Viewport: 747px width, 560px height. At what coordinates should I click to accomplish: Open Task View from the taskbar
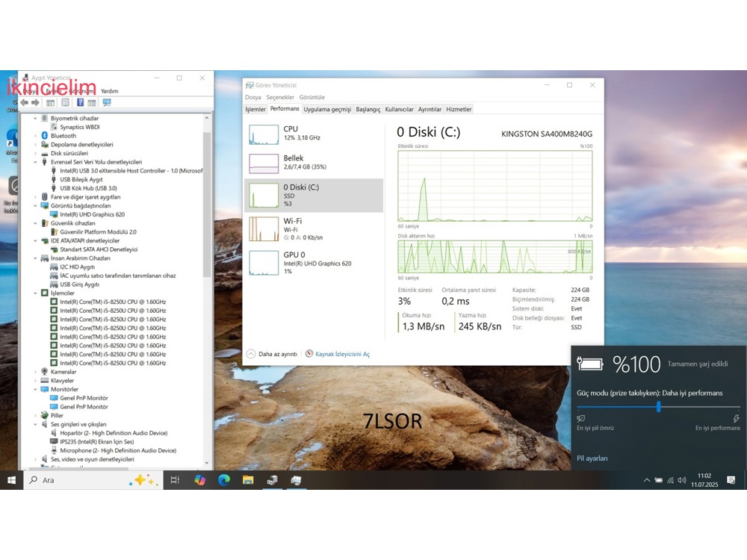(175, 480)
